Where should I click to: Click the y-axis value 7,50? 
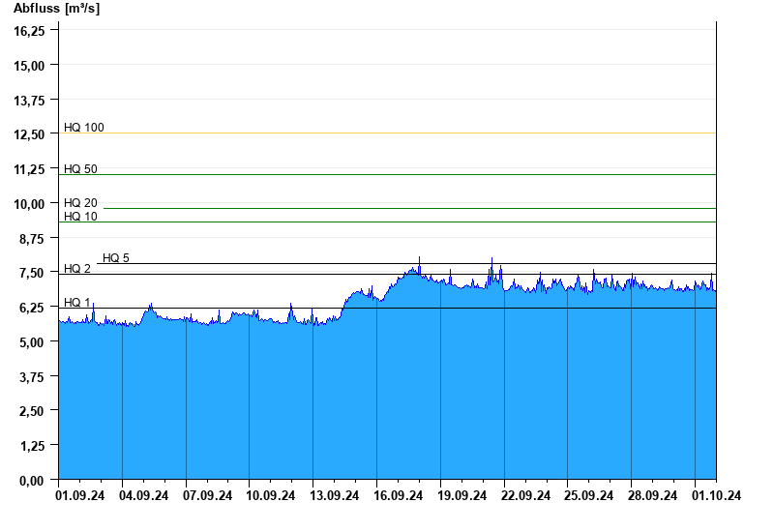32,273
